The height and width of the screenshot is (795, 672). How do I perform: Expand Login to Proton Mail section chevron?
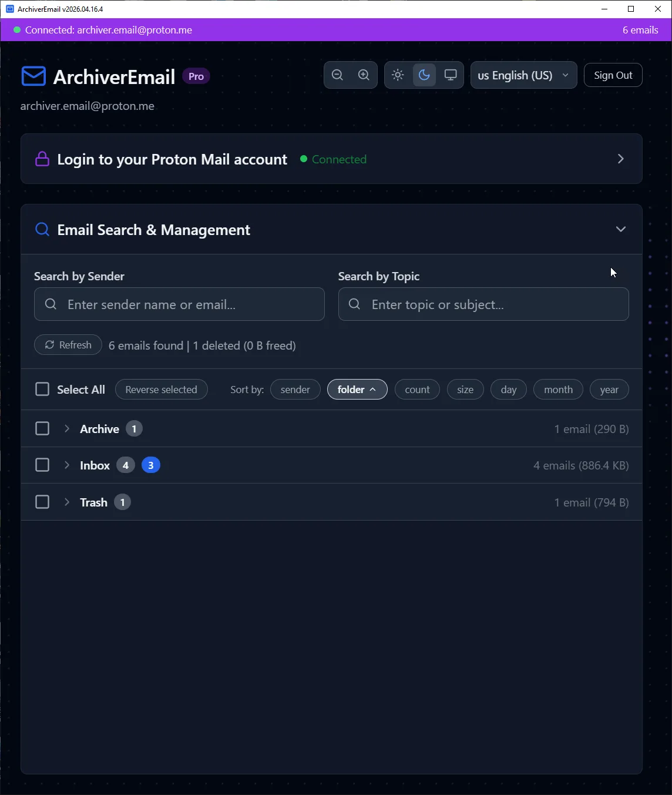point(621,159)
